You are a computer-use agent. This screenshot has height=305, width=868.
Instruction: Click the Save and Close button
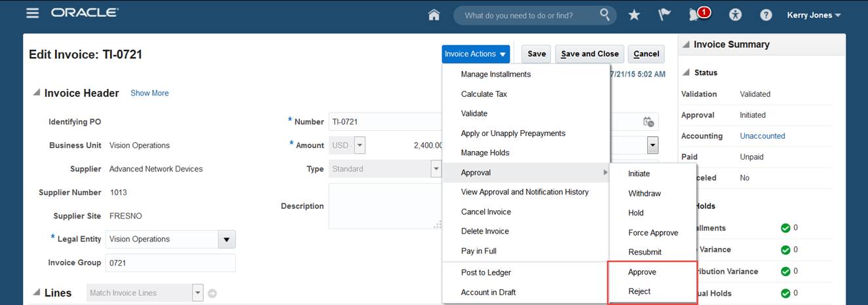coord(590,54)
